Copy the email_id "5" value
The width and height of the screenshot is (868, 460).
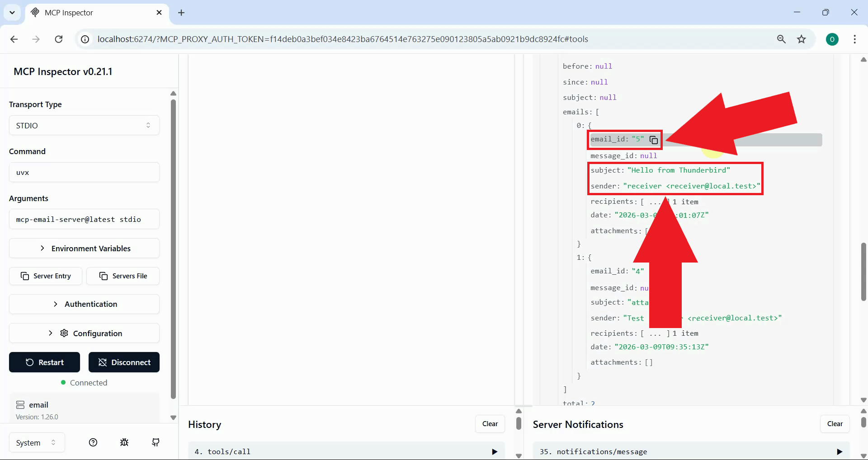(653, 140)
